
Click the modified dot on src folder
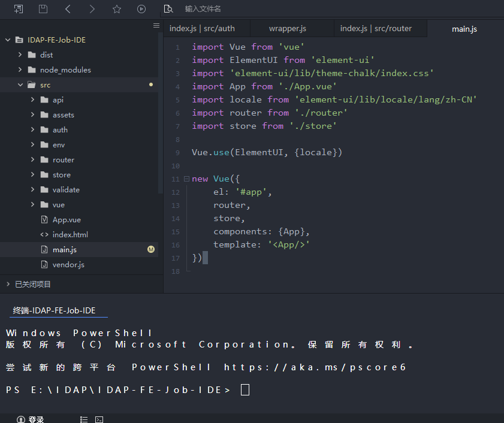[x=151, y=84]
